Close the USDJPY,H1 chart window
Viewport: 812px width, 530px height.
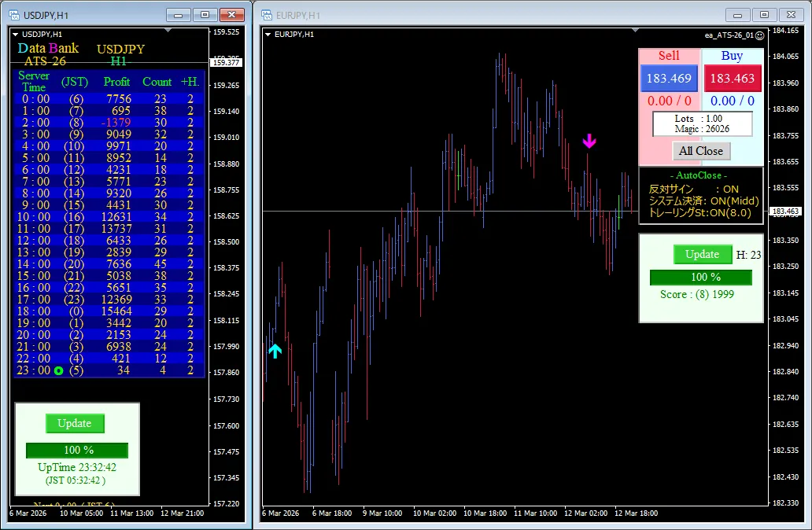tap(232, 15)
